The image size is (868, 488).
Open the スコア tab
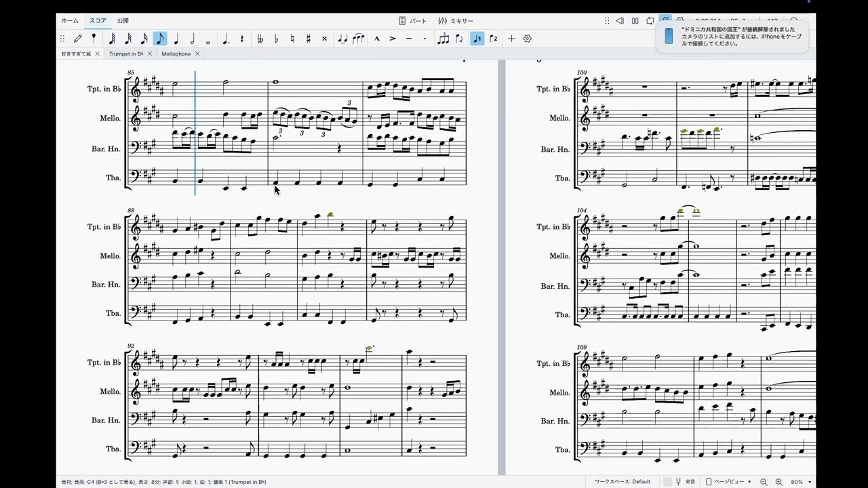(98, 21)
